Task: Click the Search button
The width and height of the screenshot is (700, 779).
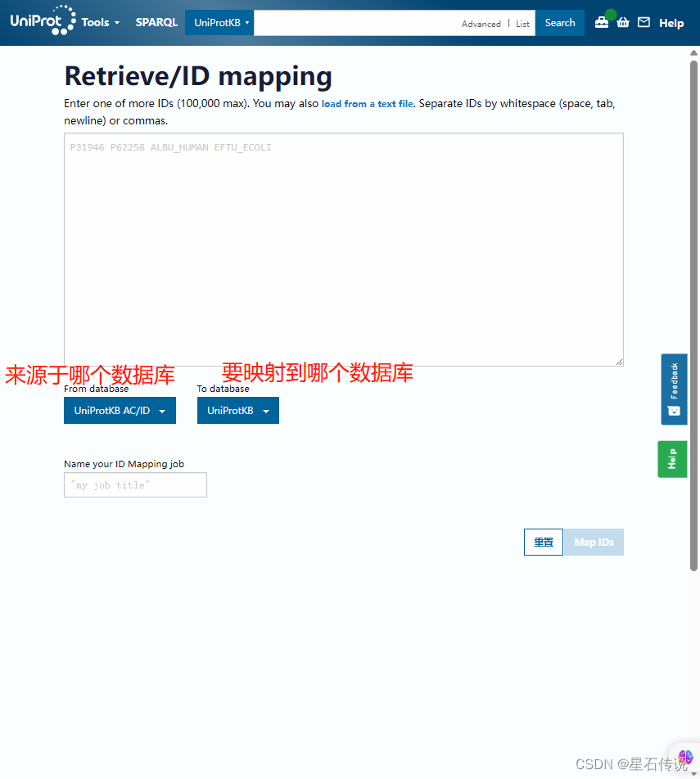Action: (560, 23)
